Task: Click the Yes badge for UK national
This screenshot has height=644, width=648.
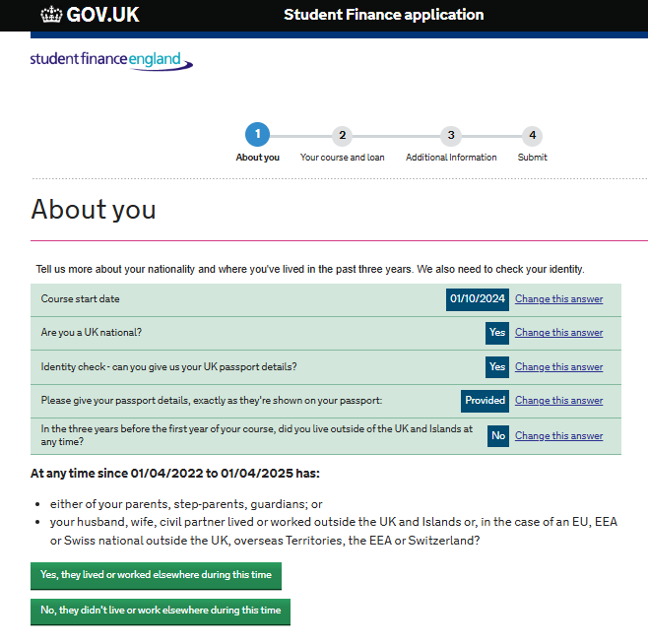Action: [x=497, y=333]
